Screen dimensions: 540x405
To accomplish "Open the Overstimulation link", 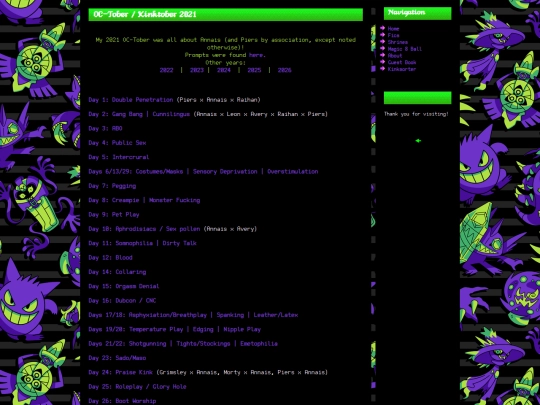I will click(x=293, y=172).
